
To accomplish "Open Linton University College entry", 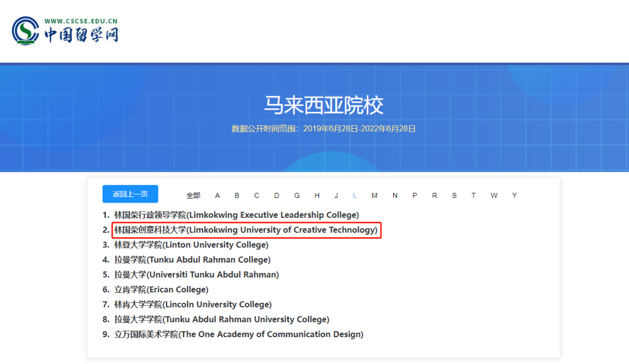I will click(192, 245).
